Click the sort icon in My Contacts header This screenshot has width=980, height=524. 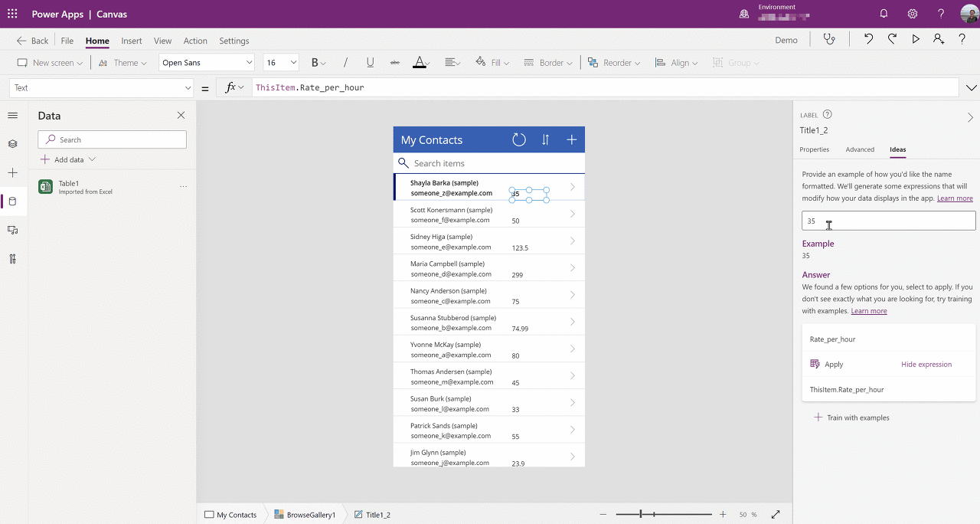546,139
